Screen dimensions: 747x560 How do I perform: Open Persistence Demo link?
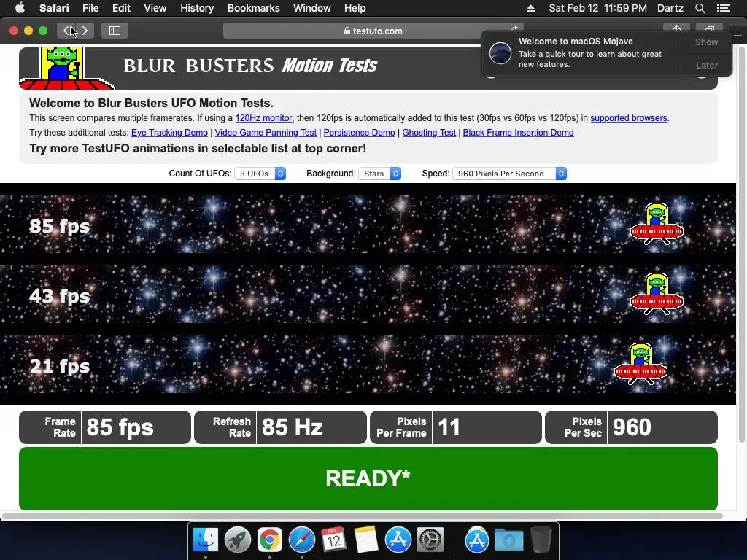359,133
